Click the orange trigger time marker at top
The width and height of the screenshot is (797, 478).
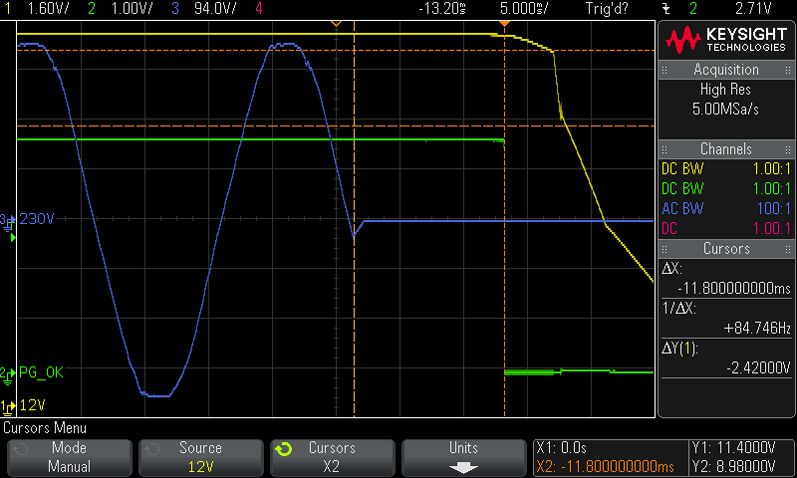pyautogui.click(x=504, y=23)
